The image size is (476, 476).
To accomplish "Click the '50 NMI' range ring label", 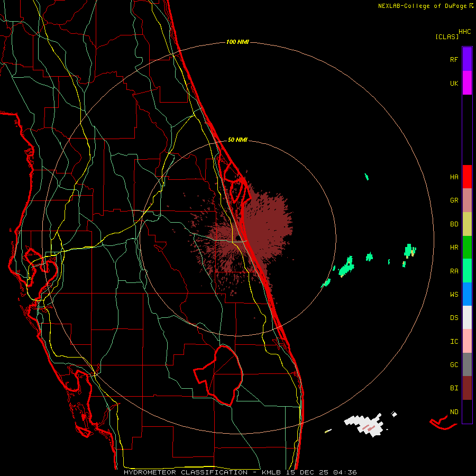I will click(237, 140).
